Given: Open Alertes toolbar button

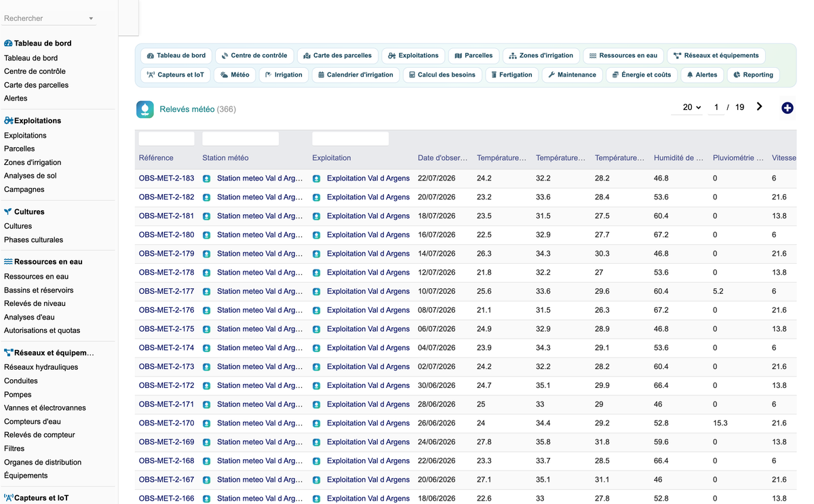Looking at the screenshot, I should pos(702,75).
